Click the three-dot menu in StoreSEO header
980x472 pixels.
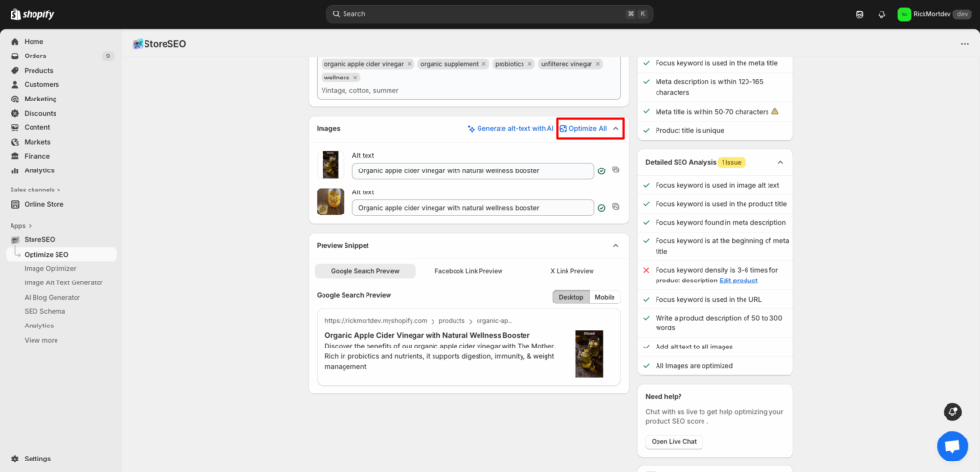tap(964, 44)
